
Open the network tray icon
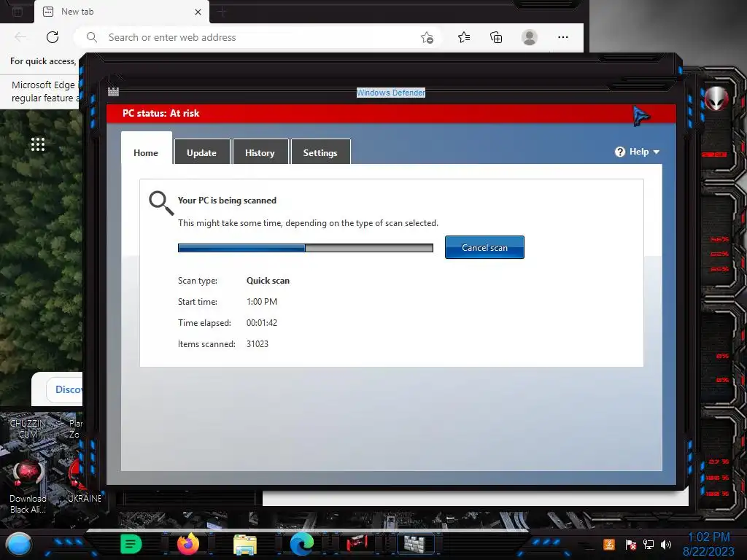point(649,544)
